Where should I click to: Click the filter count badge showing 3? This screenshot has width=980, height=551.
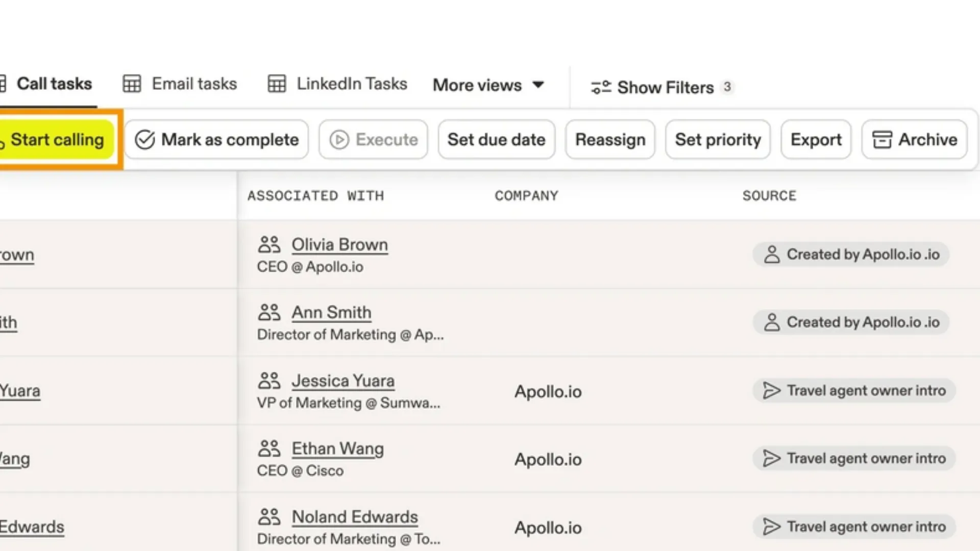point(727,87)
